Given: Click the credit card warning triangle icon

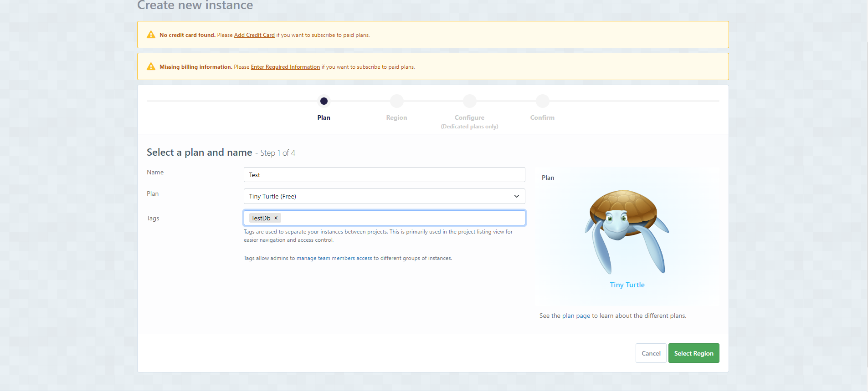Looking at the screenshot, I should pyautogui.click(x=151, y=35).
